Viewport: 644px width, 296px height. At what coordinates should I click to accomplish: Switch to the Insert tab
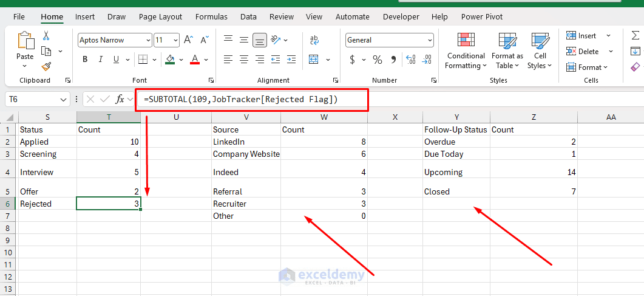[85, 17]
